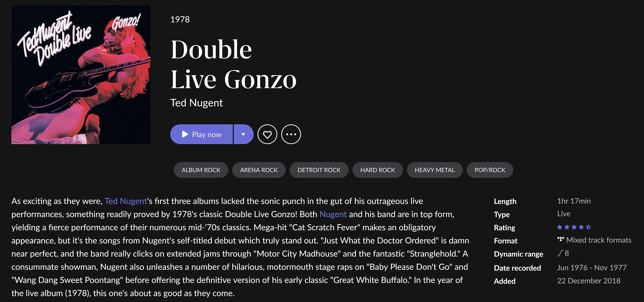Viewport: 644px width, 302px height.
Task: Open the three-dots more options menu
Action: 291,134
